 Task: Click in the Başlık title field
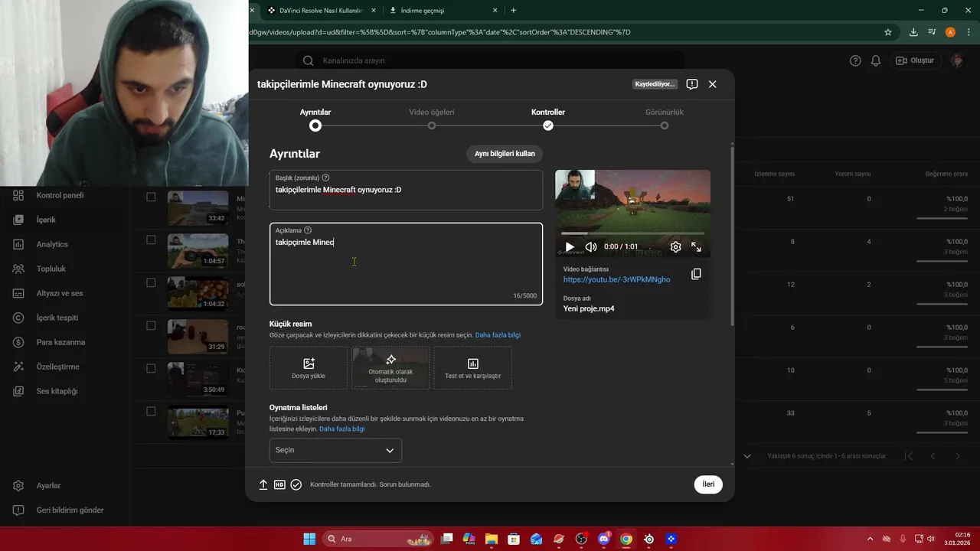pyautogui.click(x=406, y=190)
